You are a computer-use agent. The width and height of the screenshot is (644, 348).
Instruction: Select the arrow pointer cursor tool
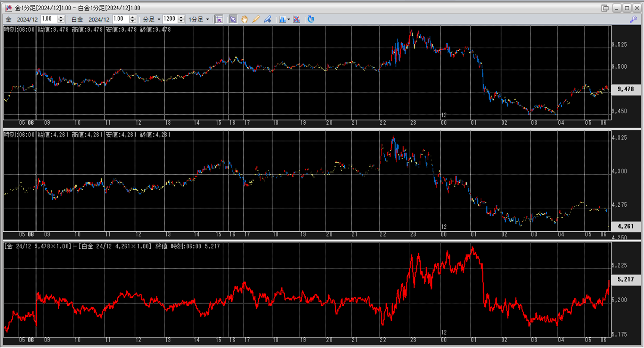233,19
